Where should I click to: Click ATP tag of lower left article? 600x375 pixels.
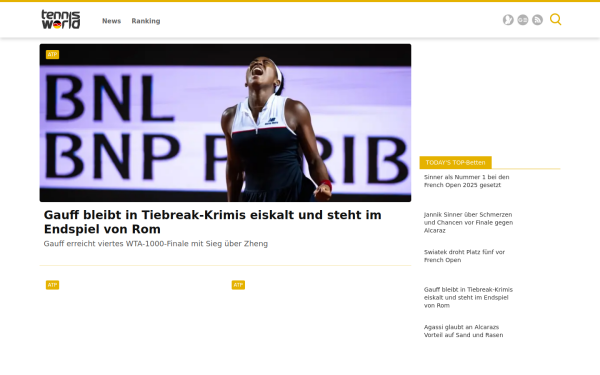[x=52, y=285]
